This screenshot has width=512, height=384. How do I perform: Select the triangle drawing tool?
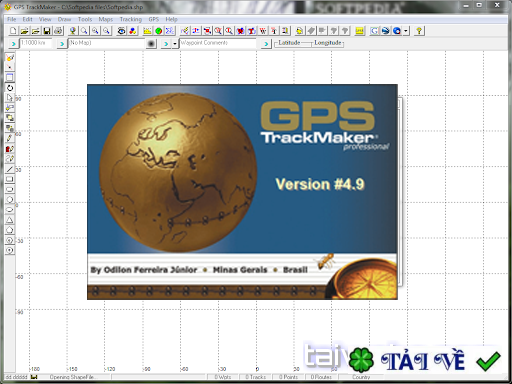click(10, 220)
